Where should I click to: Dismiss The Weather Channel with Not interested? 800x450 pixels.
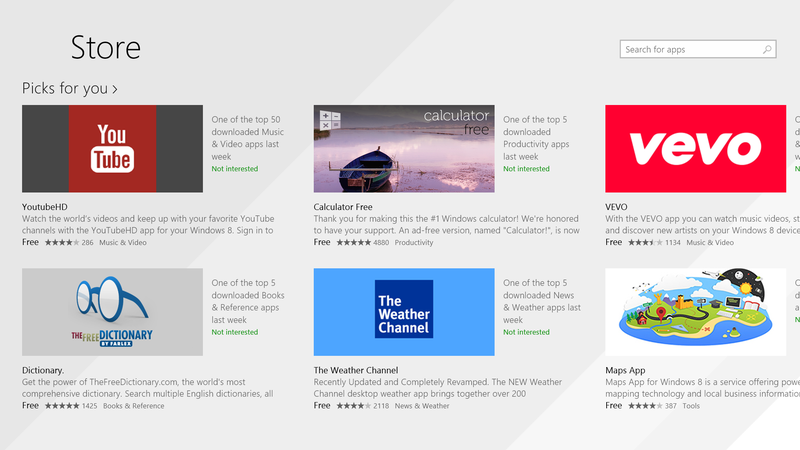click(527, 332)
